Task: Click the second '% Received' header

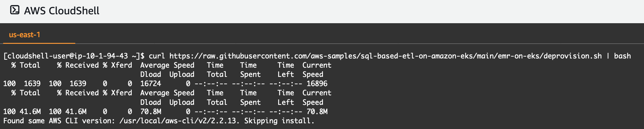Action: pos(78,93)
